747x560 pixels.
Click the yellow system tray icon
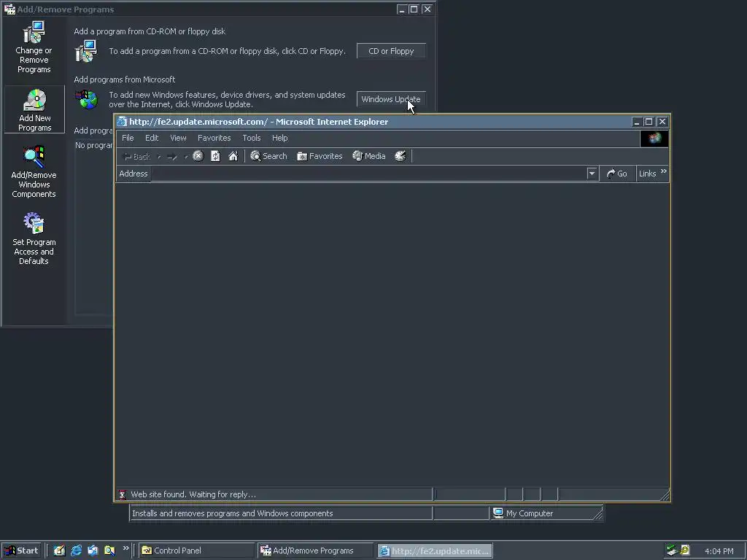(684, 551)
